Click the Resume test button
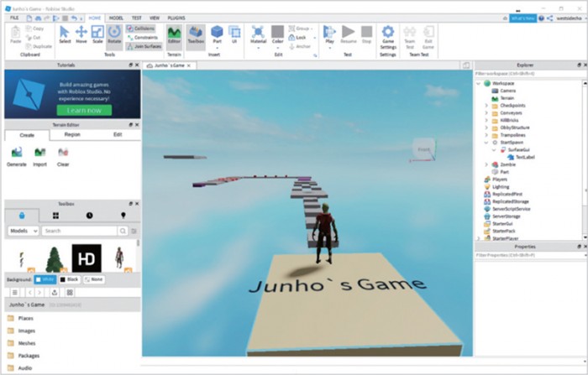Image resolution: width=588 pixels, height=375 pixels. click(349, 34)
